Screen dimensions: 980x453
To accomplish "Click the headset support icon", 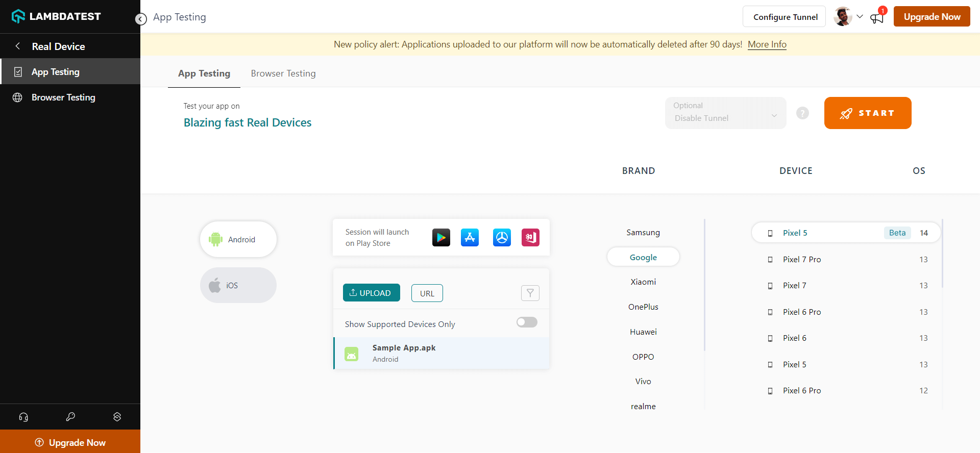I will 23,417.
